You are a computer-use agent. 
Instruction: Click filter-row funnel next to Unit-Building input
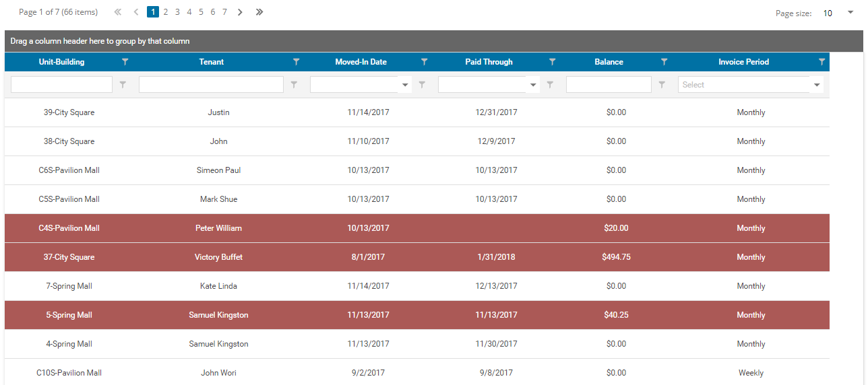coord(123,85)
